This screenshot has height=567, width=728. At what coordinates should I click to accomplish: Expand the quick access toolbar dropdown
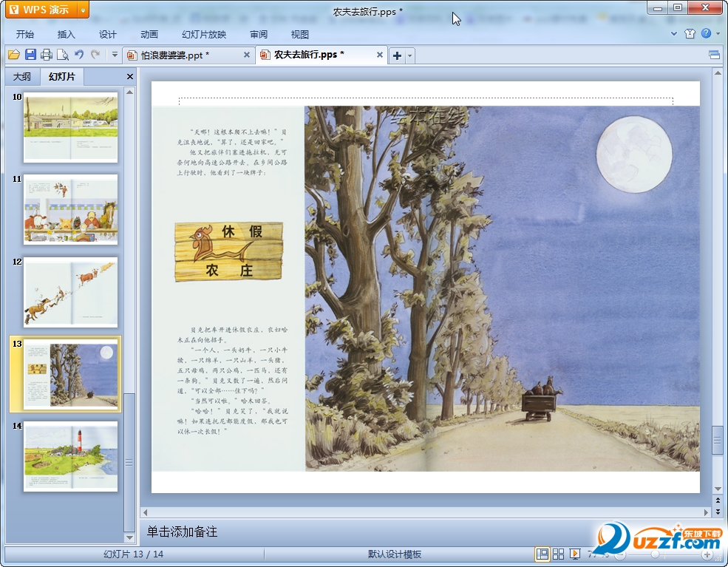(115, 55)
